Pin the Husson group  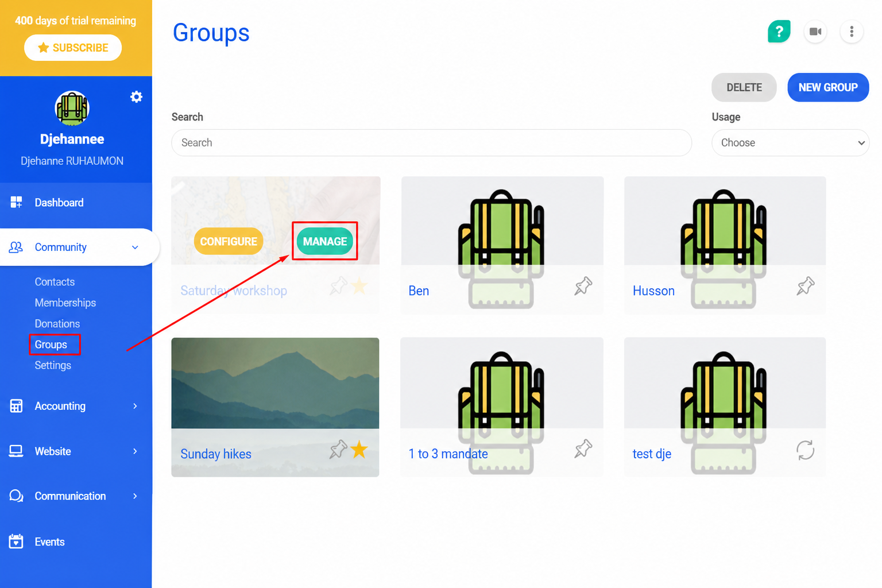point(805,286)
